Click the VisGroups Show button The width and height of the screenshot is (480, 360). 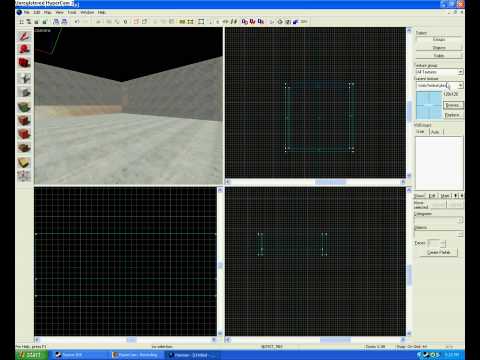[419, 196]
